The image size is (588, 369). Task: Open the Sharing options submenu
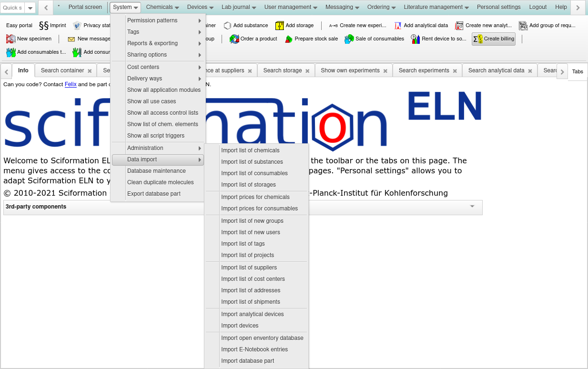[158, 55]
